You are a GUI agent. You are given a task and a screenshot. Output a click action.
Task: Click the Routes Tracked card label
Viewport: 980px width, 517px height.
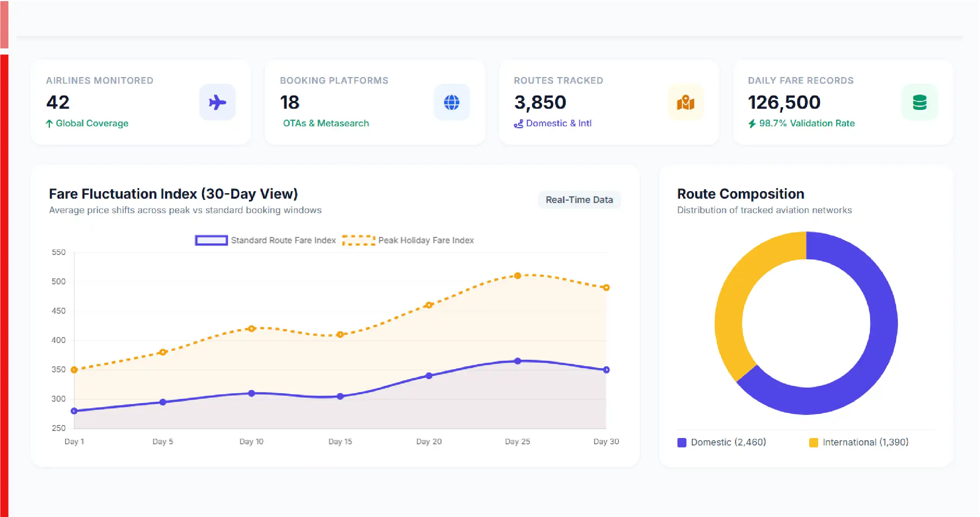pyautogui.click(x=559, y=81)
